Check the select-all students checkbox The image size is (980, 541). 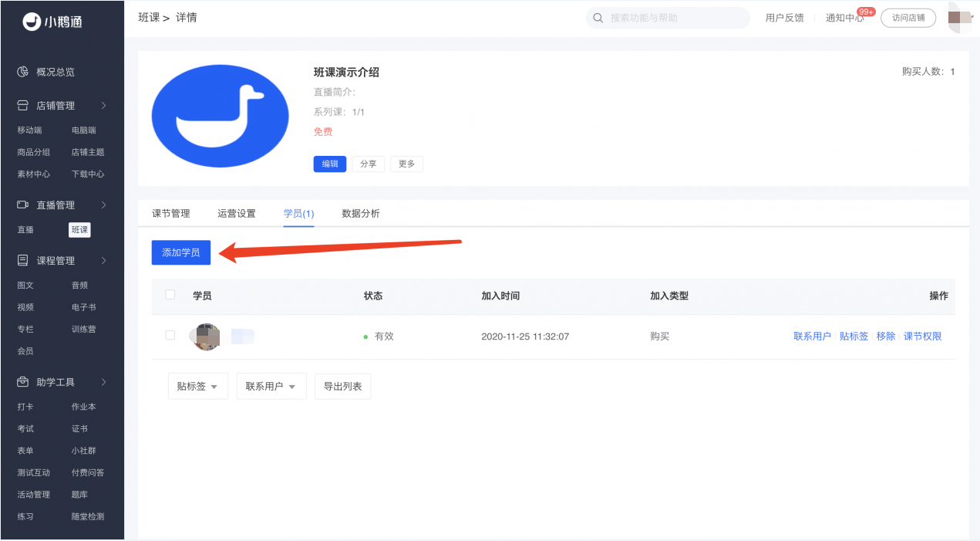[170, 296]
